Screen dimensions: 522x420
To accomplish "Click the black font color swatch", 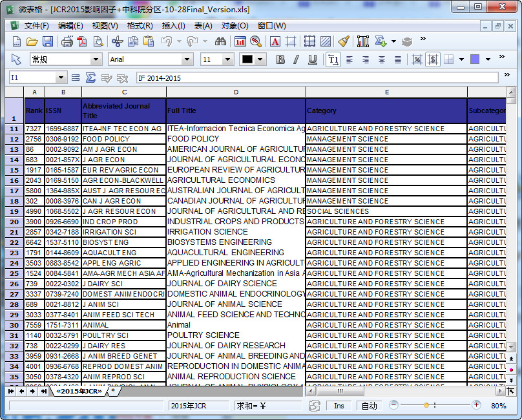I will tap(247, 59).
